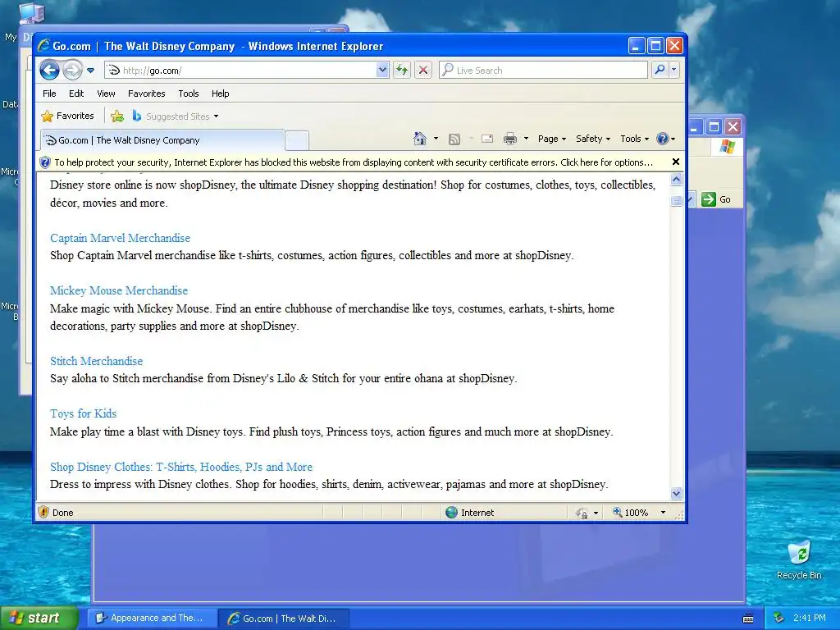Screen dimensions: 840x630
Task: Open Stitch Merchandise link
Action: pyautogui.click(x=97, y=361)
